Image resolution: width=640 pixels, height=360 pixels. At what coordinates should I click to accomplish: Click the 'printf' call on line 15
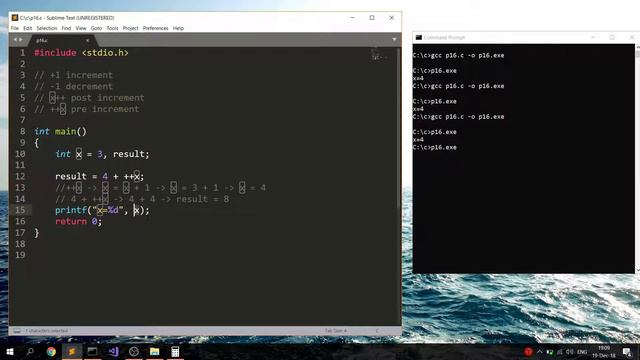tap(71, 210)
